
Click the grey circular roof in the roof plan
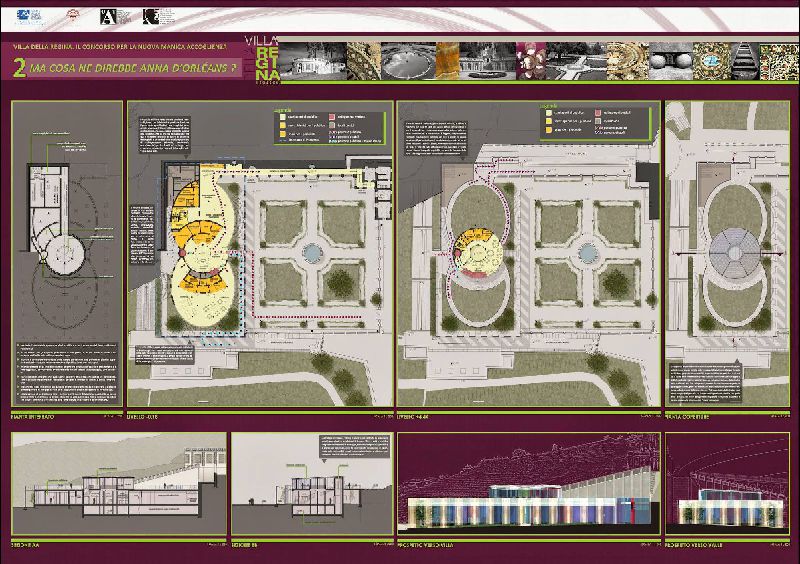tap(734, 253)
